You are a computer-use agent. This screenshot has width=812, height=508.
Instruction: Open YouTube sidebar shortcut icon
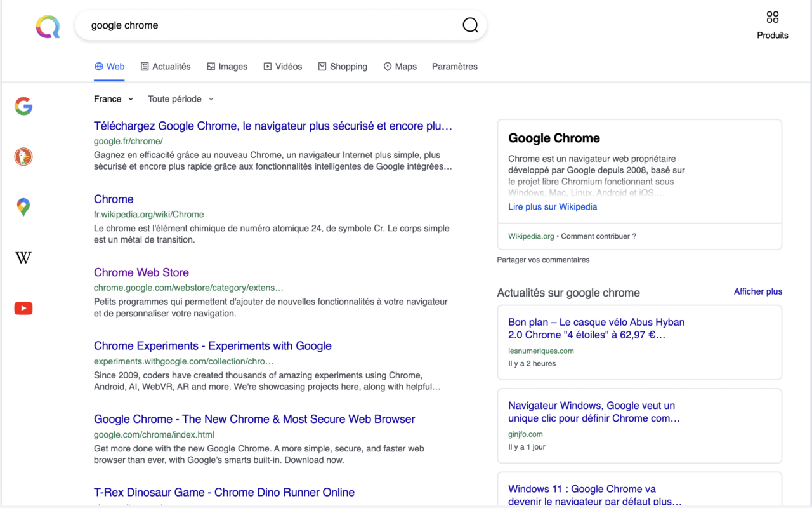[23, 309]
